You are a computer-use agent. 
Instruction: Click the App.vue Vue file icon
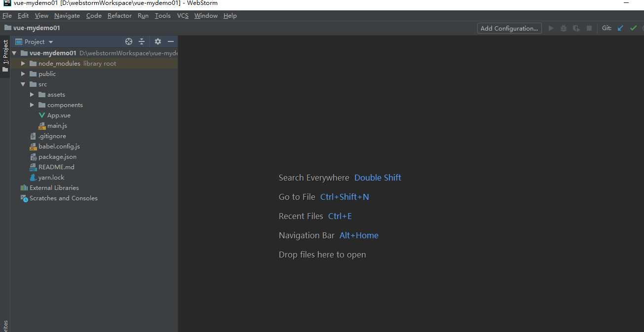coord(42,115)
